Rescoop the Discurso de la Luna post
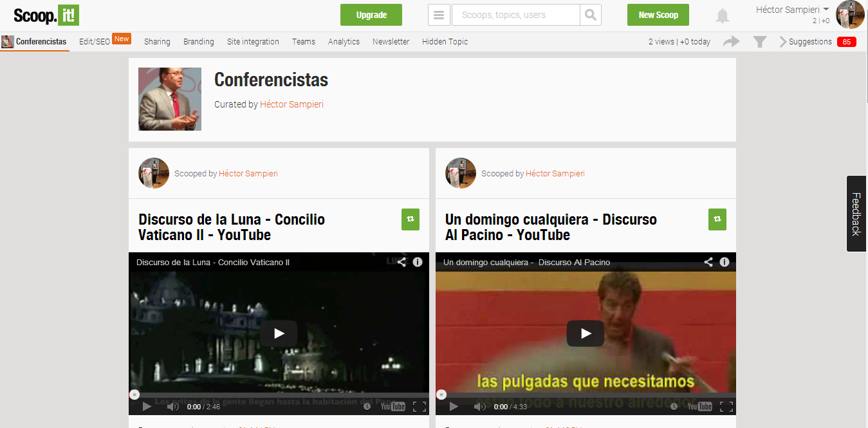The width and height of the screenshot is (868, 428). pyautogui.click(x=411, y=219)
